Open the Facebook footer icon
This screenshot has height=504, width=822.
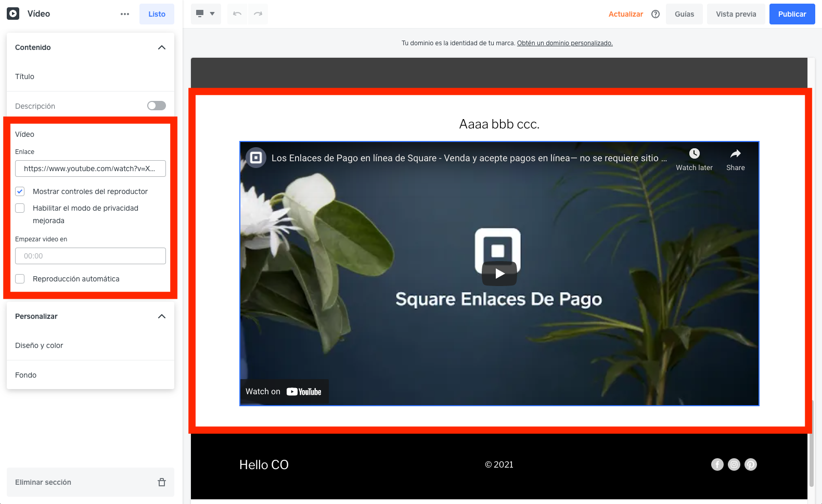tap(717, 464)
